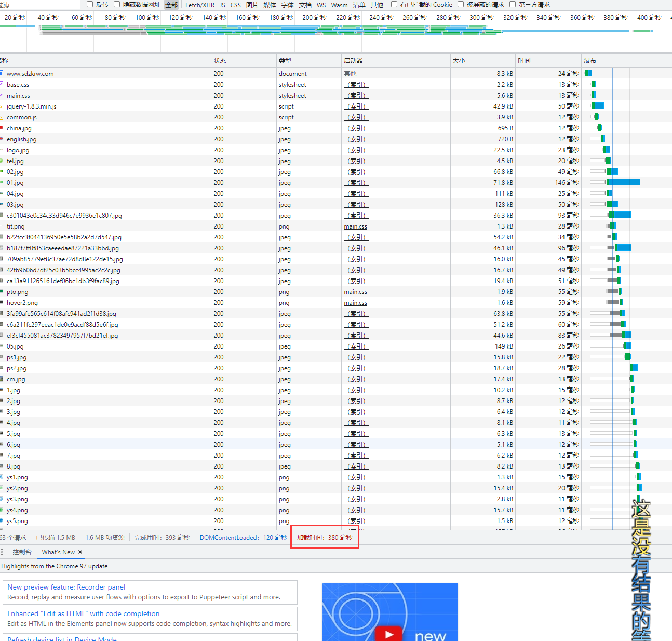Screen dimensions: 672x641
Task: Select the c301043e0c34c33d946c7e9936e1c807.jpg request
Action: click(x=64, y=216)
